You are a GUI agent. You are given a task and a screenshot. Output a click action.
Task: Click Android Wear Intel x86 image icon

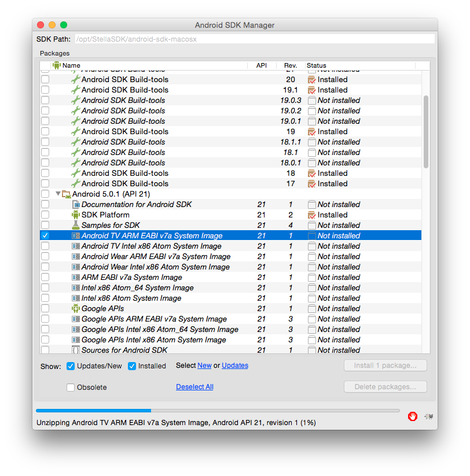[76, 267]
